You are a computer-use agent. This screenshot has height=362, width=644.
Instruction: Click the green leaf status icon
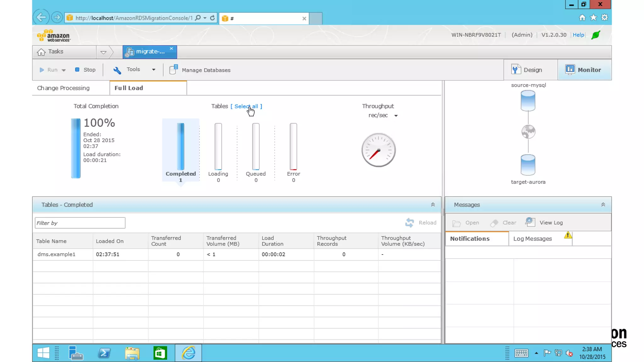(596, 35)
